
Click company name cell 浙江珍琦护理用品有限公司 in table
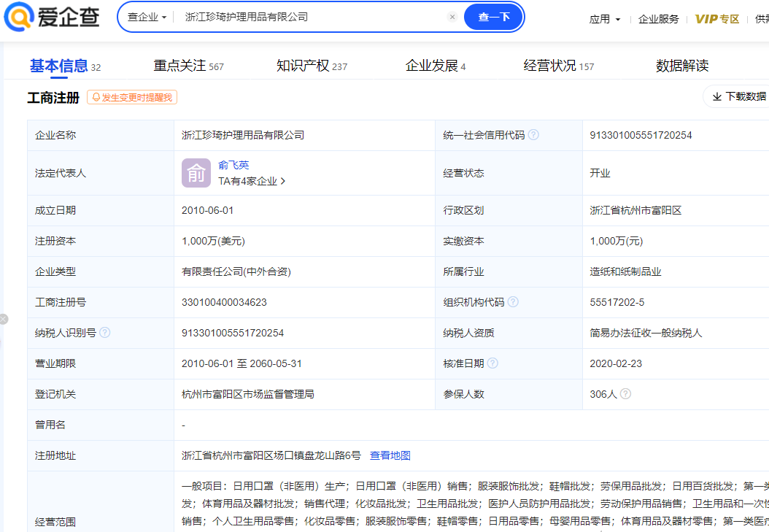coord(243,135)
